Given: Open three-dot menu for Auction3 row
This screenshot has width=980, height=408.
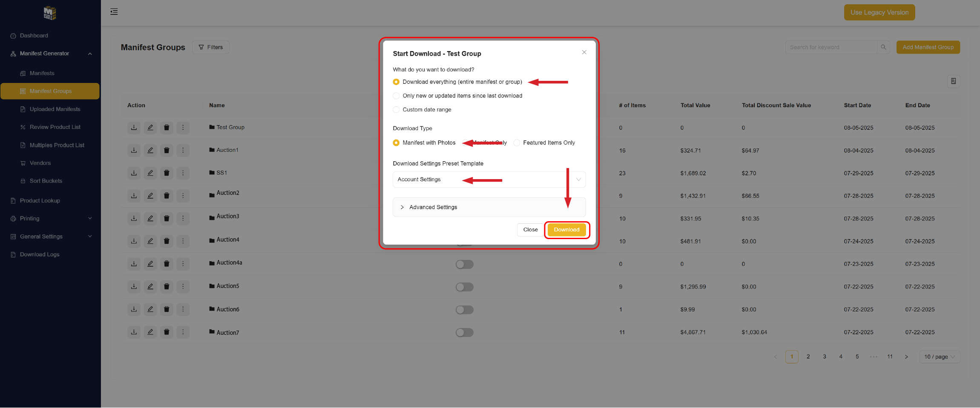Looking at the screenshot, I should (x=183, y=218).
